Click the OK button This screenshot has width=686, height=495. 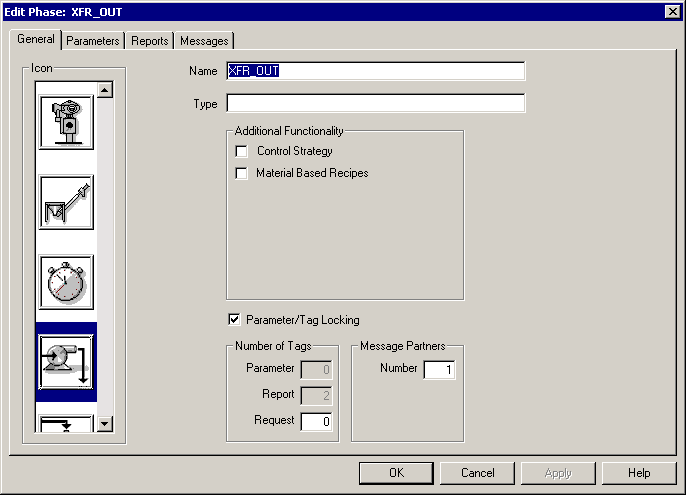tap(396, 473)
